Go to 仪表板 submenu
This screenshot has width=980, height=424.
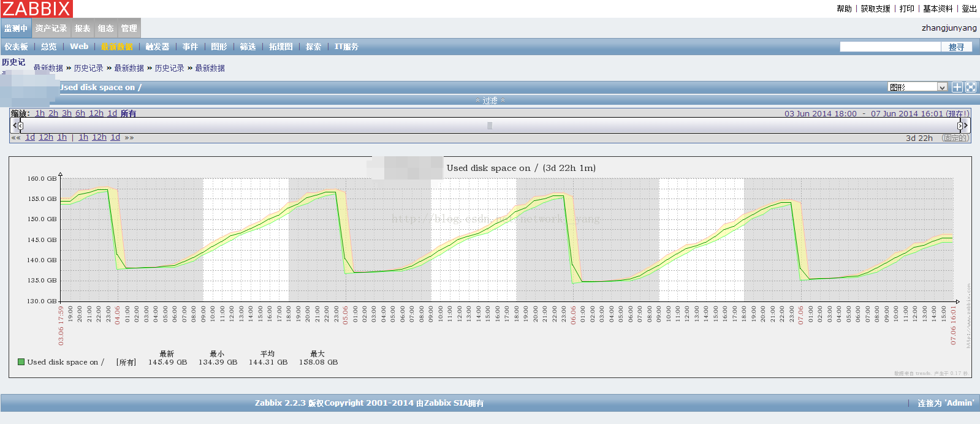16,47
